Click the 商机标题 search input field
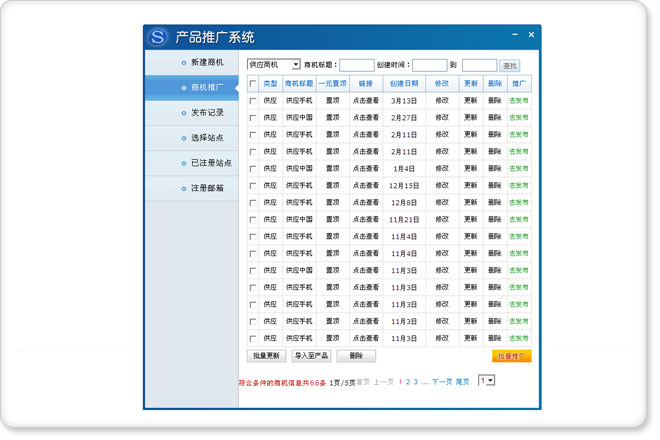This screenshot has height=440, width=660. point(356,65)
